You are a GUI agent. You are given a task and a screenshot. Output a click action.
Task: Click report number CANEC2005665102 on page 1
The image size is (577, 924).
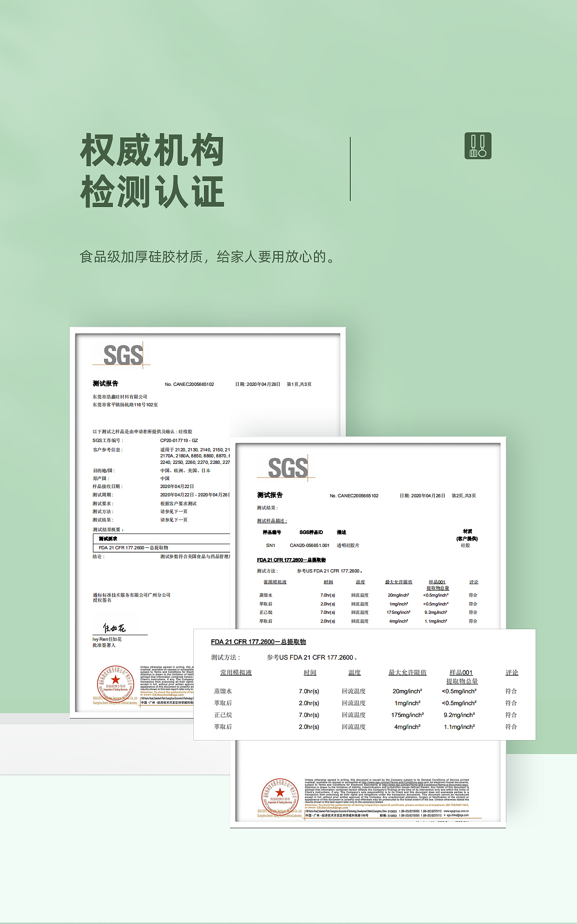[x=194, y=384]
